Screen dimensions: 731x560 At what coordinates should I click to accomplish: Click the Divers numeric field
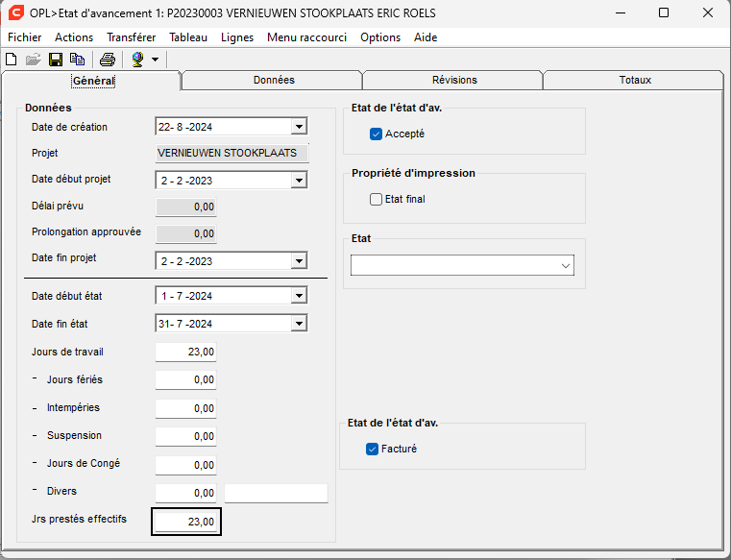[185, 493]
